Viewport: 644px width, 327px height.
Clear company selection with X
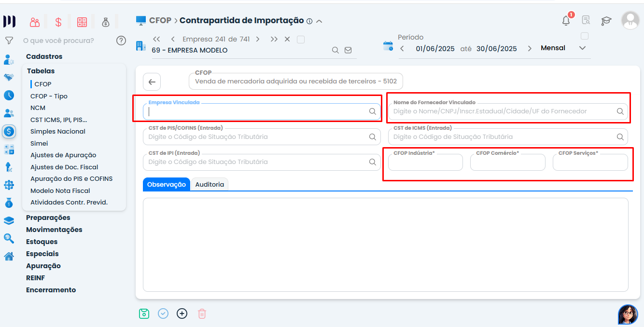[x=287, y=39]
